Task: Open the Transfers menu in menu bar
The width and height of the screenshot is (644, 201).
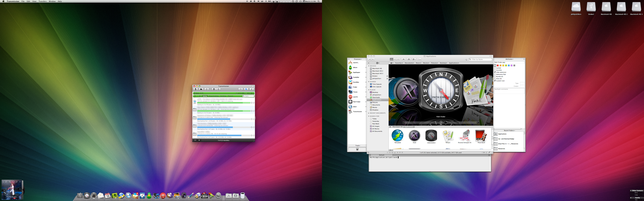Action: pyautogui.click(x=43, y=1)
